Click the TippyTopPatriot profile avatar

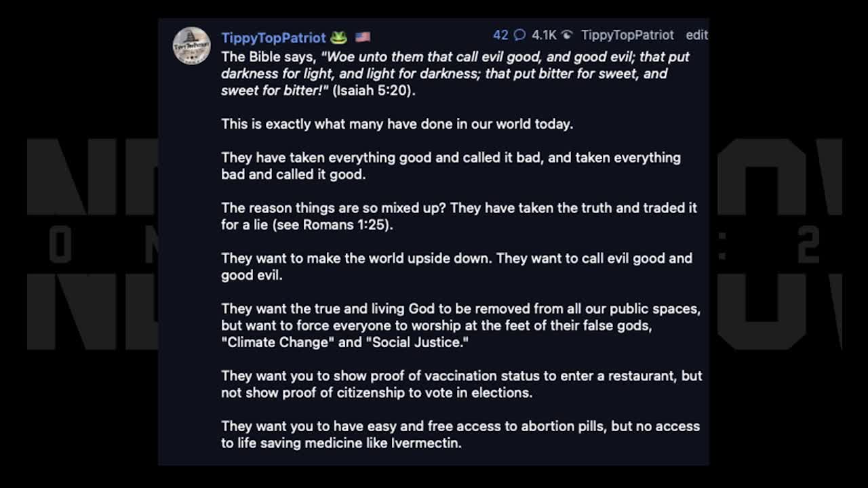coord(191,46)
